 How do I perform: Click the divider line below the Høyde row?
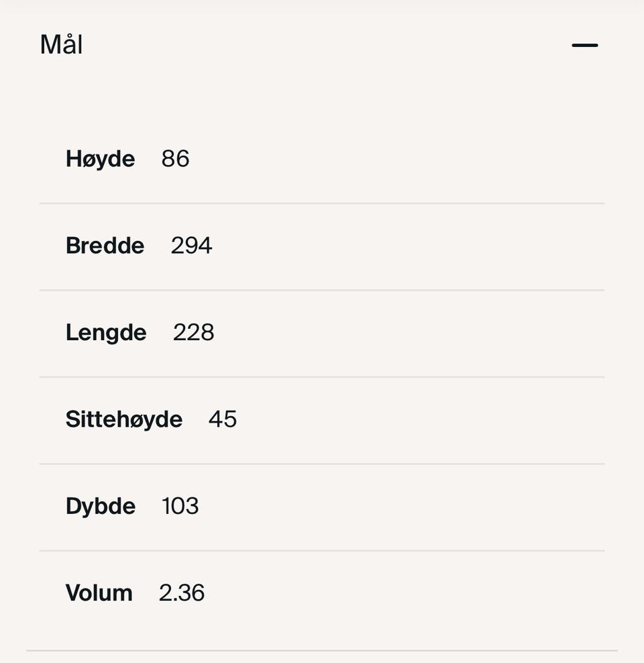coord(322,203)
